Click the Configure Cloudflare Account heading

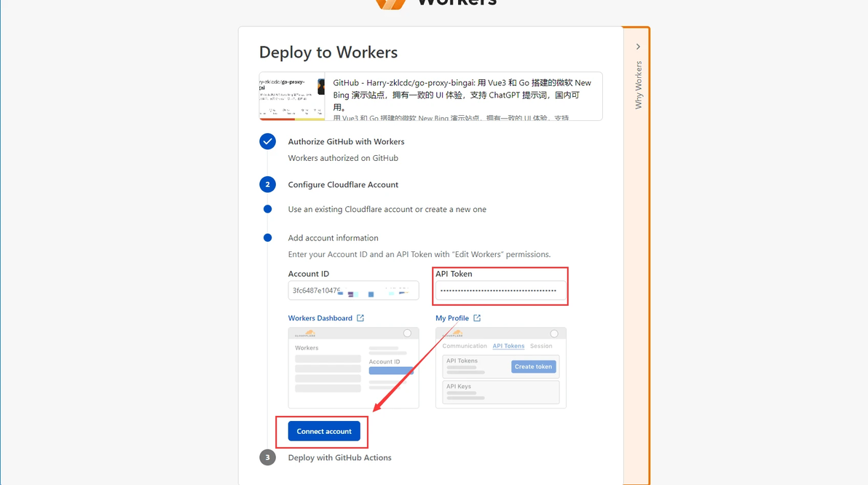click(343, 185)
